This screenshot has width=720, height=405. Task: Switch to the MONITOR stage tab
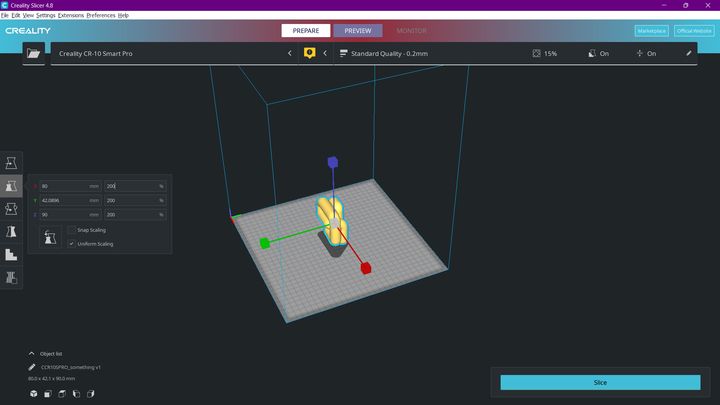tap(411, 31)
